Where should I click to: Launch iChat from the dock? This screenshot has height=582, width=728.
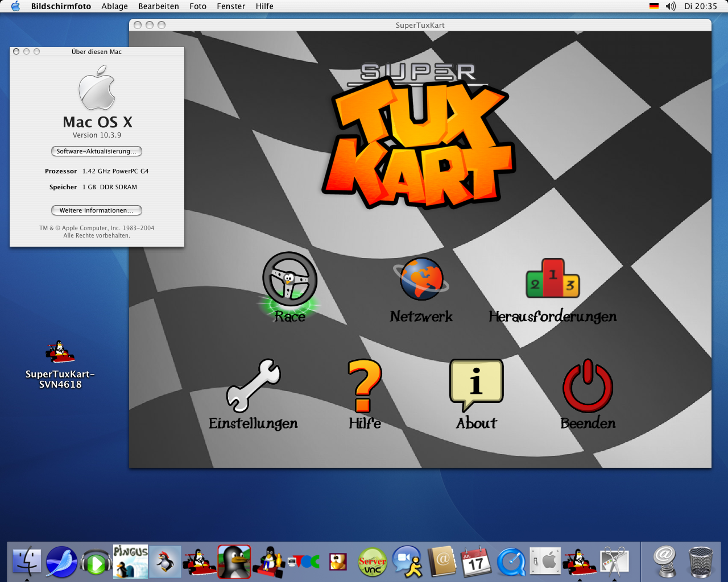[407, 562]
